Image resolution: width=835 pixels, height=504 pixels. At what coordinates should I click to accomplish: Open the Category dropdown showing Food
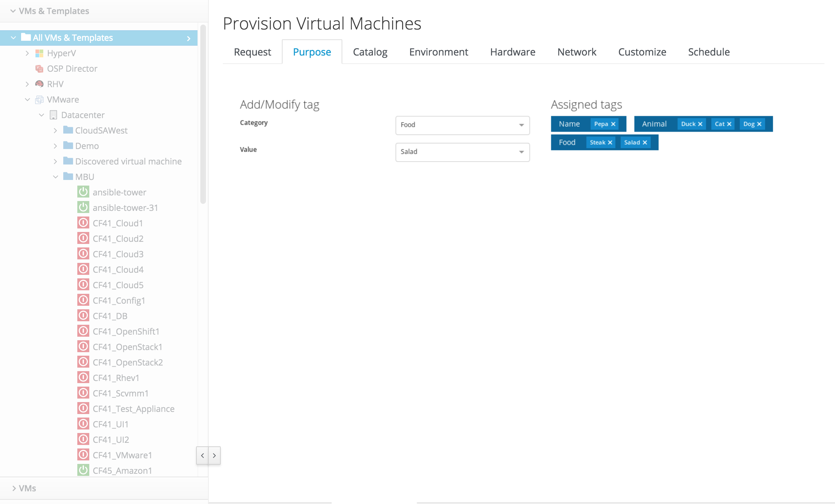click(462, 125)
